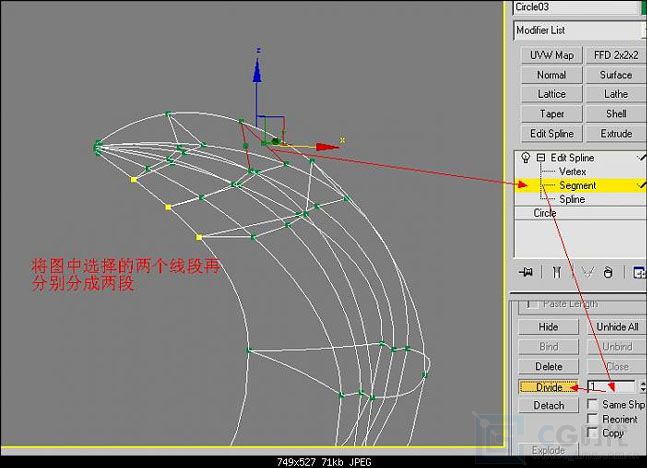This screenshot has width=647, height=468.
Task: Pin the modifier stack
Action: pyautogui.click(x=526, y=272)
